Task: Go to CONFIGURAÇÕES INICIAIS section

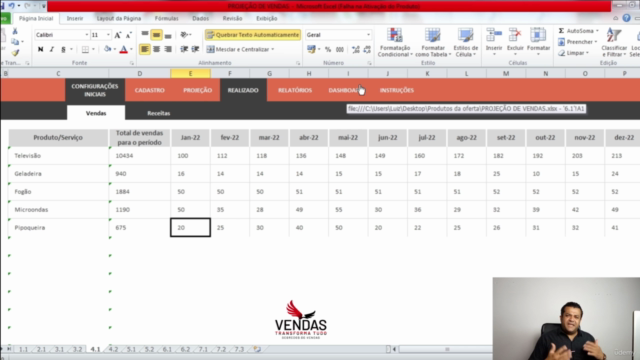Action: point(95,90)
